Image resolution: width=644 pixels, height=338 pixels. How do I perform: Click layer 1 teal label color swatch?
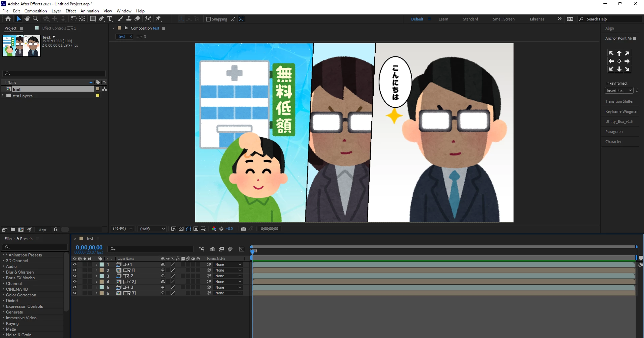click(102, 264)
